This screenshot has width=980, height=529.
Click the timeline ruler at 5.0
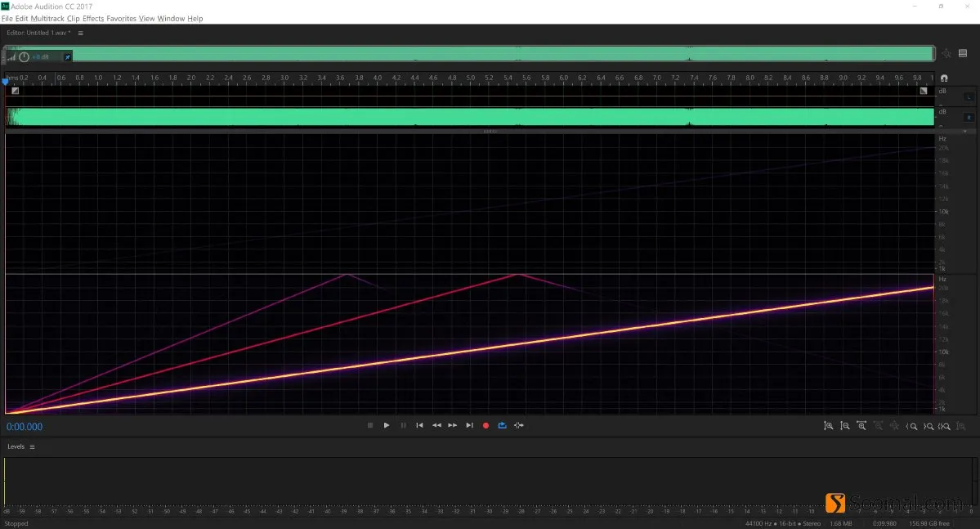(470, 78)
